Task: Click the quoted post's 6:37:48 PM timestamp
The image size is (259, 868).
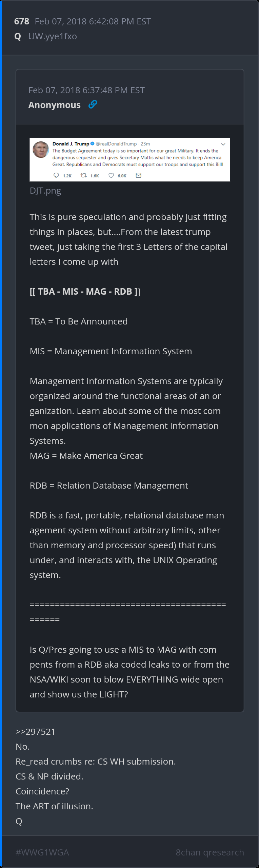Action: coord(86,90)
